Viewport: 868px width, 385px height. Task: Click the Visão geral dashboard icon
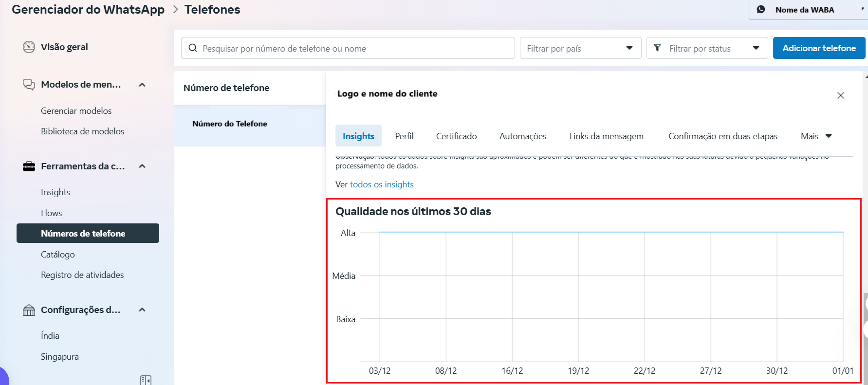(29, 47)
